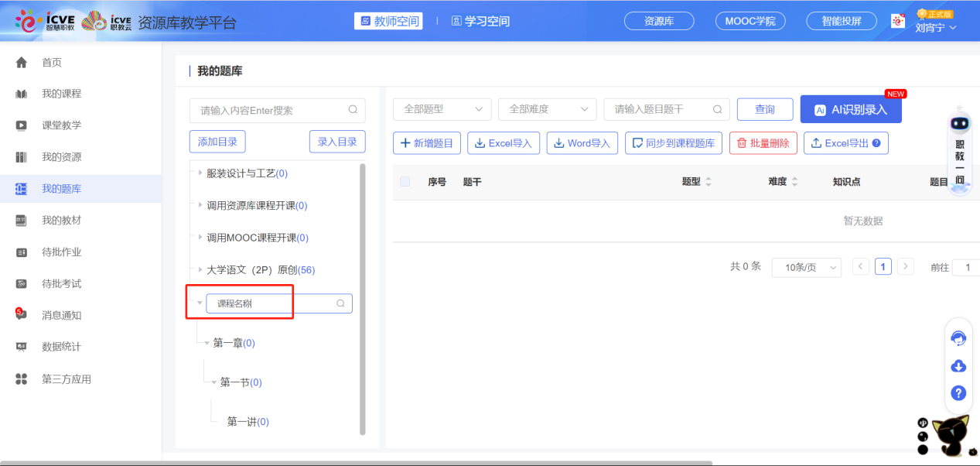The width and height of the screenshot is (980, 466).
Task: Open the 全部题型 dropdown
Action: coord(442,109)
